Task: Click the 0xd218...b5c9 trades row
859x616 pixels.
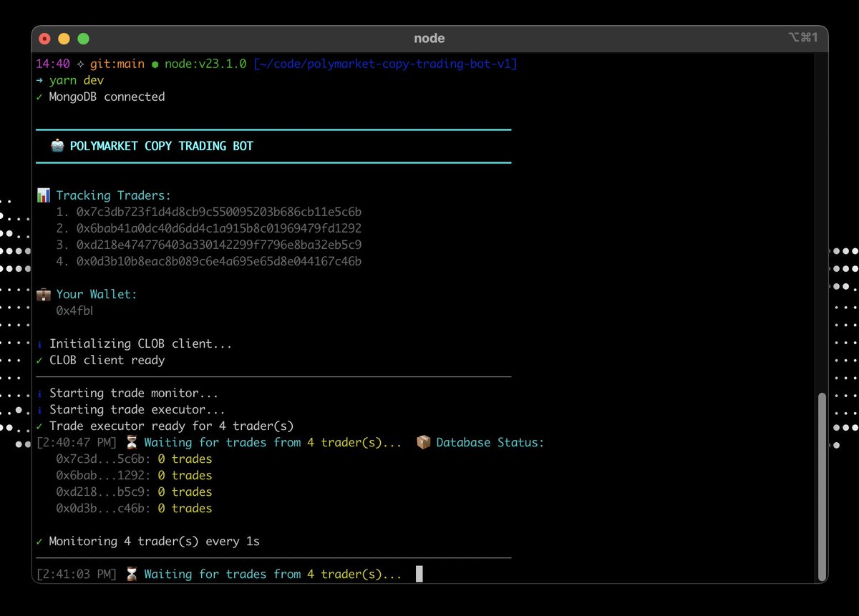Action: pyautogui.click(x=135, y=492)
